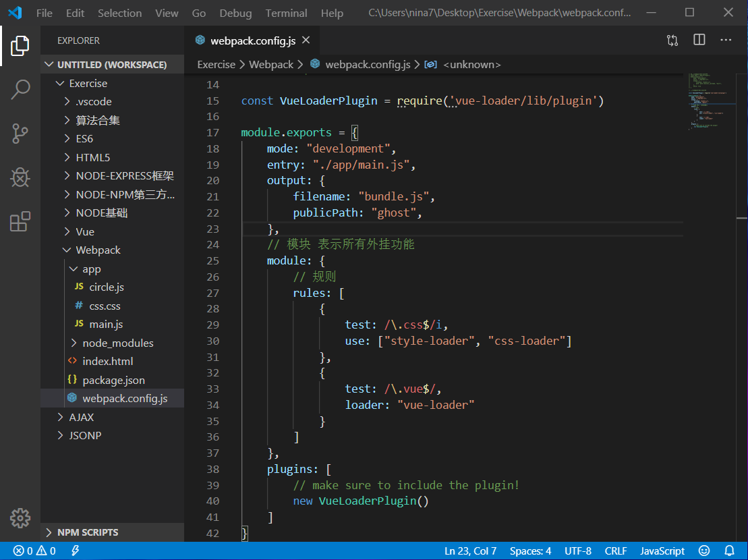
Task: Click Ln 23, Col 7 in status bar
Action: tap(470, 551)
